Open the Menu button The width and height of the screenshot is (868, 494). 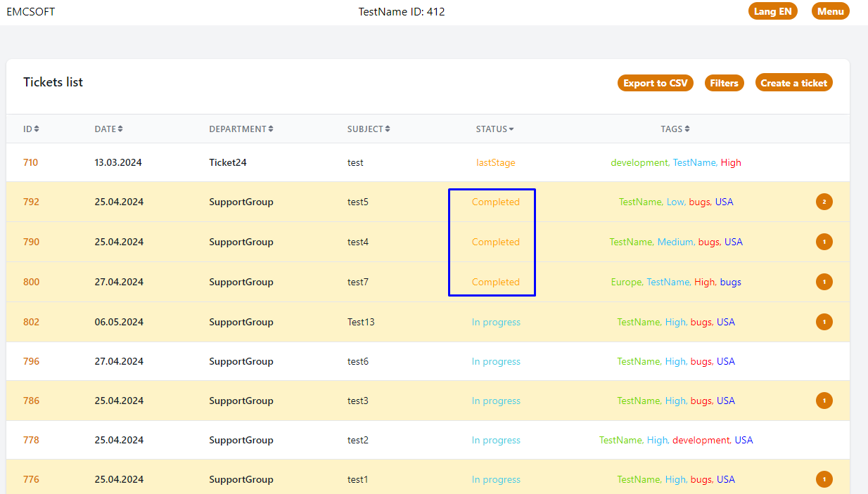click(x=830, y=11)
